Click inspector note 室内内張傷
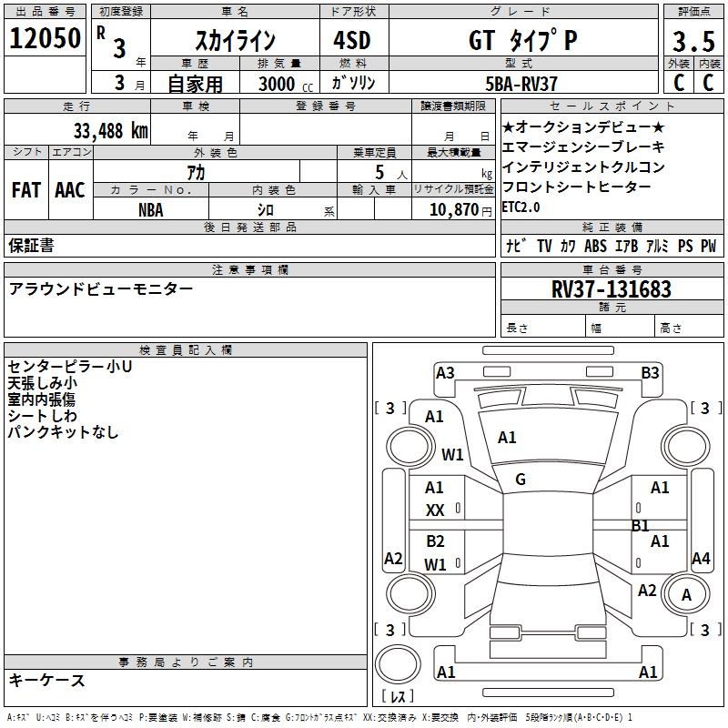Viewport: 728px width, 728px height. point(41,399)
